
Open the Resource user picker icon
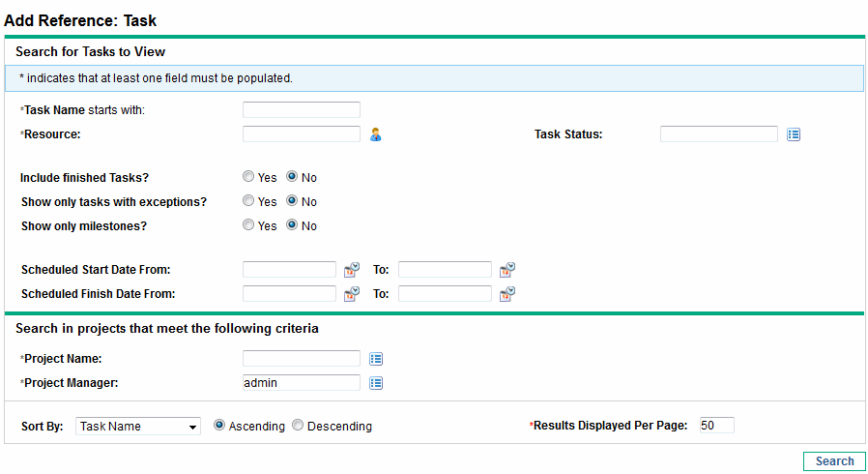(x=376, y=135)
